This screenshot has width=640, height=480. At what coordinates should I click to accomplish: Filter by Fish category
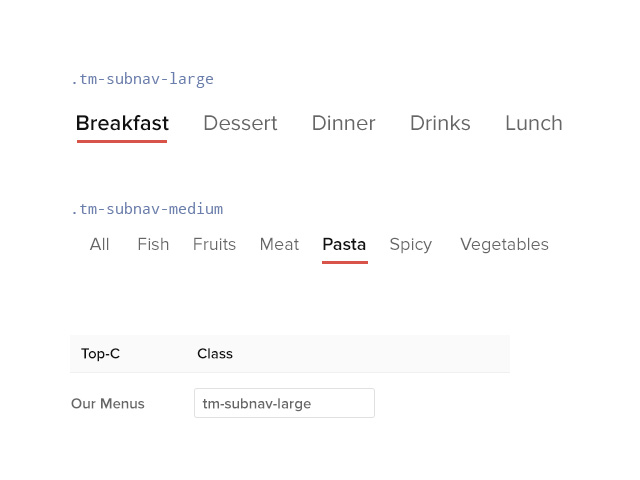pos(153,244)
